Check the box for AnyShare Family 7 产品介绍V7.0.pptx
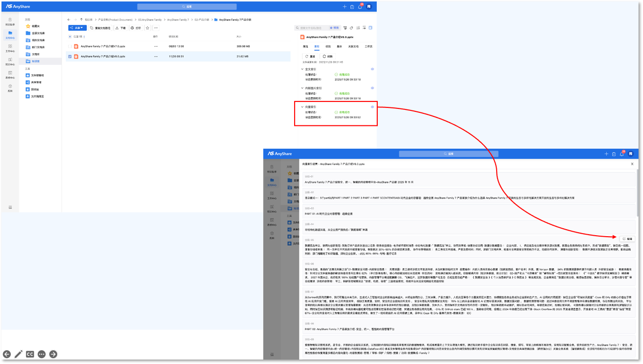643x364 pixels. tap(70, 46)
